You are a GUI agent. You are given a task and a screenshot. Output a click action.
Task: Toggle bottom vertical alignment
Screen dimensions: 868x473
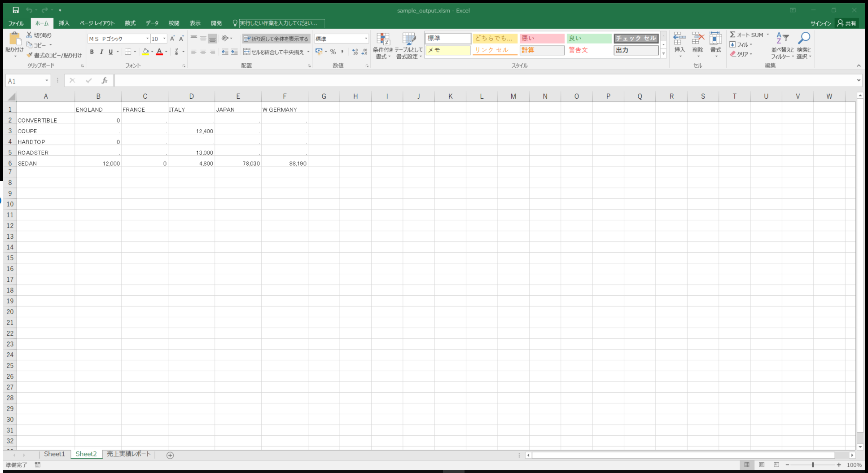[212, 39]
